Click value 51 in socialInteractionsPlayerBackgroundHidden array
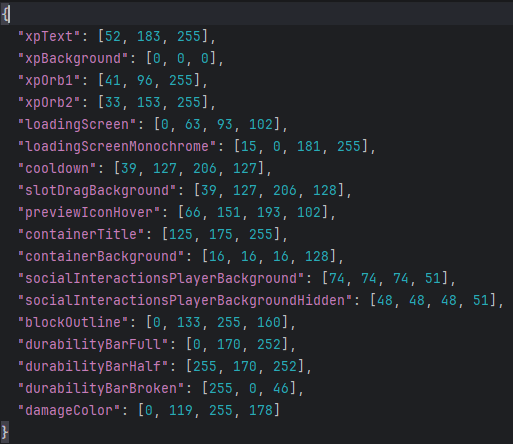The image size is (513, 444). 481,300
